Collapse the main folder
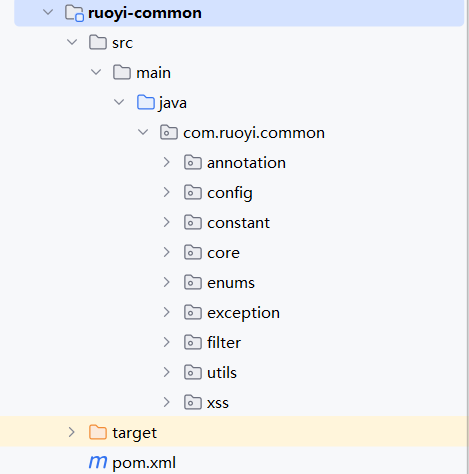 96,72
